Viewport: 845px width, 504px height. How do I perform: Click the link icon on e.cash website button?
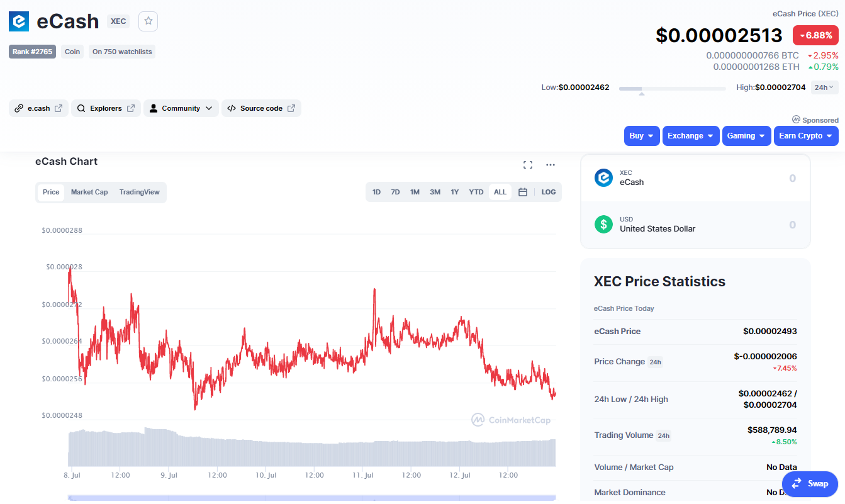point(20,108)
